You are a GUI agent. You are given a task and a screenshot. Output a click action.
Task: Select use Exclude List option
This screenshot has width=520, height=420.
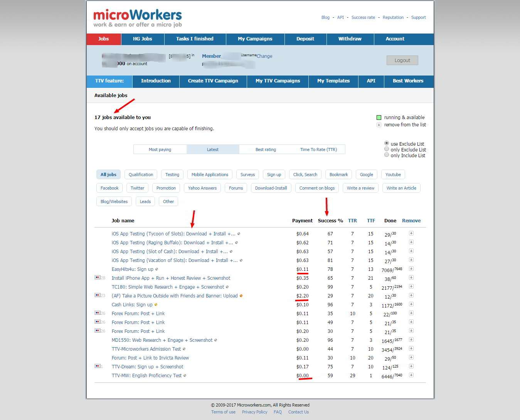[387, 143]
